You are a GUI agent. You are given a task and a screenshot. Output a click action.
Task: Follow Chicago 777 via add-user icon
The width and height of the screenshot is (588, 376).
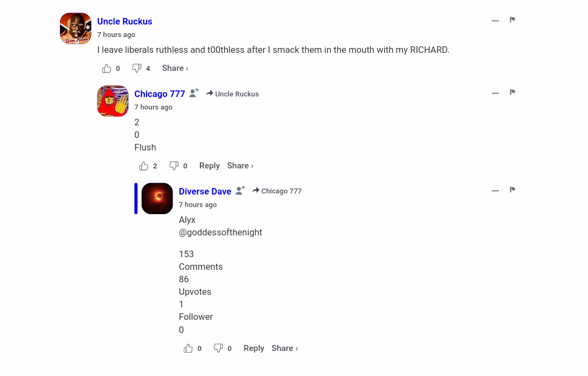tap(194, 93)
